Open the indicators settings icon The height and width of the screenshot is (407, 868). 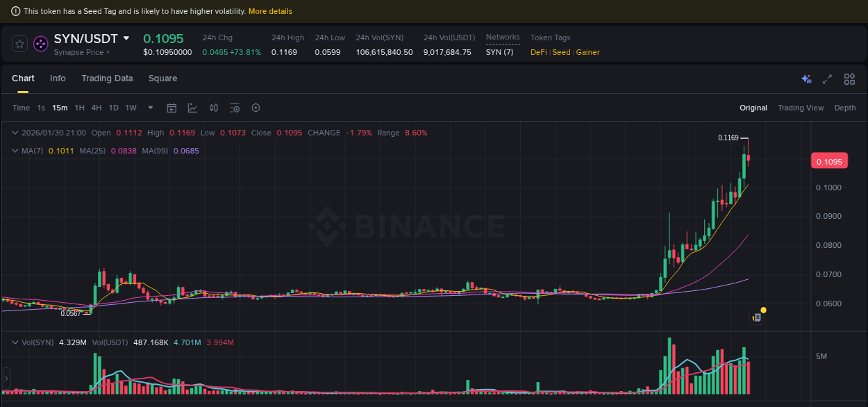[x=235, y=108]
